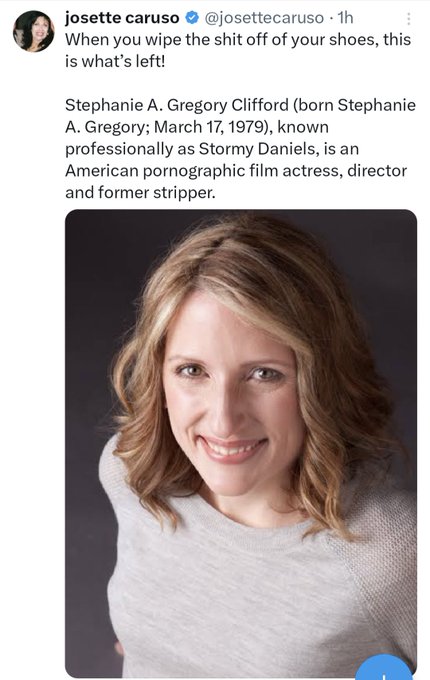
Task: Click the "is what's left!" text line
Action: [115, 61]
